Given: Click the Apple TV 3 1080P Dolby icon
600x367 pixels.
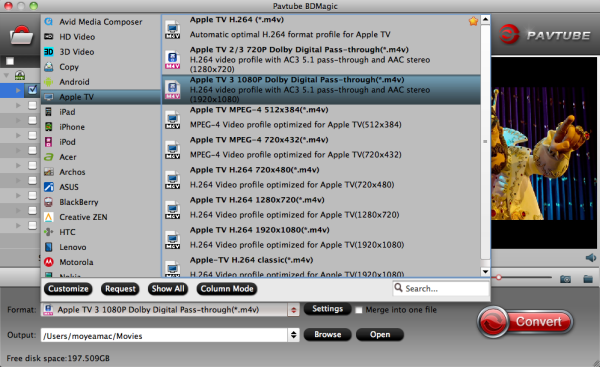Looking at the screenshot, I should tap(173, 90).
